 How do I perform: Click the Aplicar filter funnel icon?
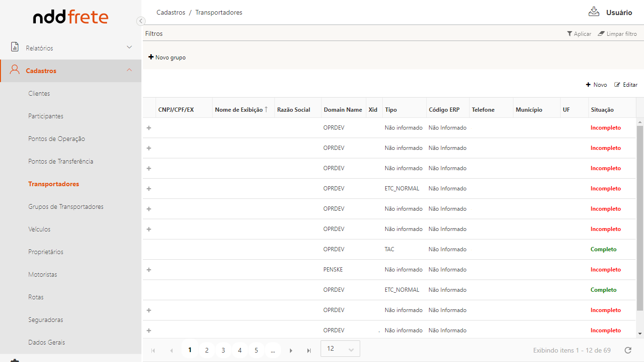click(x=570, y=34)
